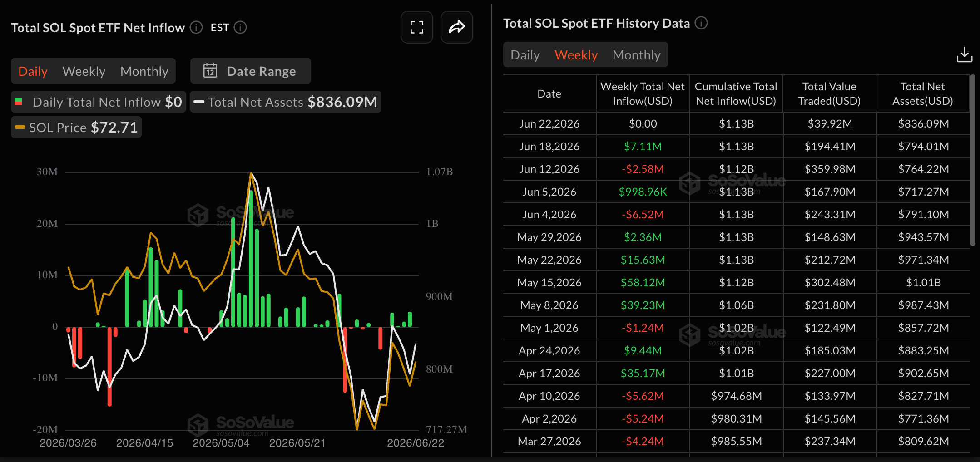Toggle Total Net Assets legend series
Image resolution: width=980 pixels, height=462 pixels.
(x=286, y=102)
